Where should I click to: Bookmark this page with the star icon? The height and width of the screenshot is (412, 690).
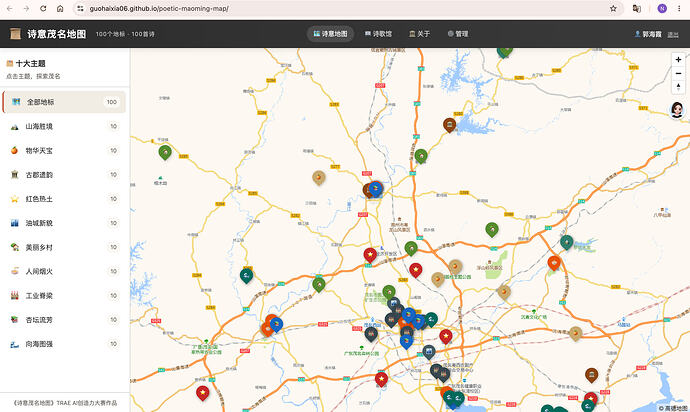pos(613,8)
